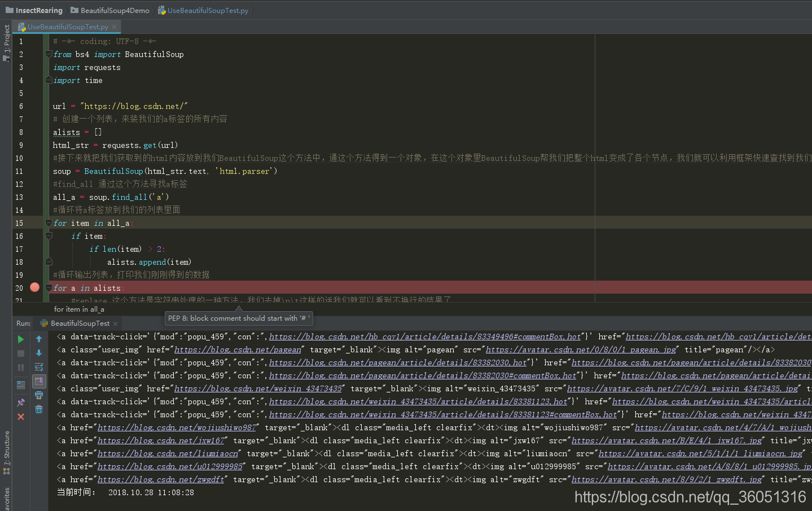Click the Stop process square icon
812x511 pixels.
pyautogui.click(x=21, y=353)
